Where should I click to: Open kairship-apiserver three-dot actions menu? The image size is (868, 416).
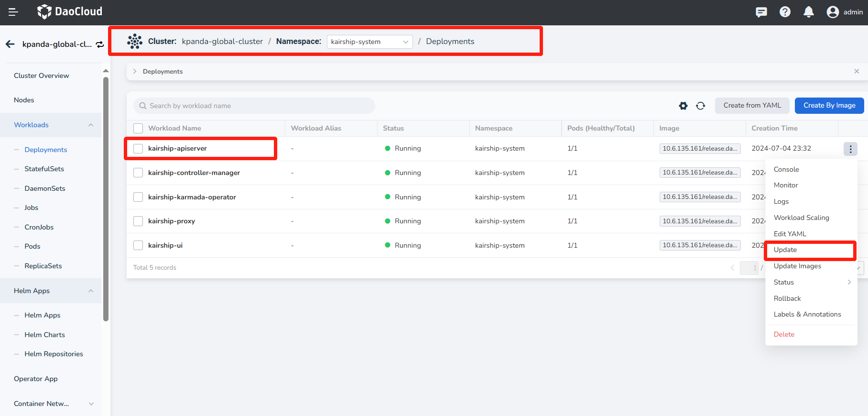850,149
